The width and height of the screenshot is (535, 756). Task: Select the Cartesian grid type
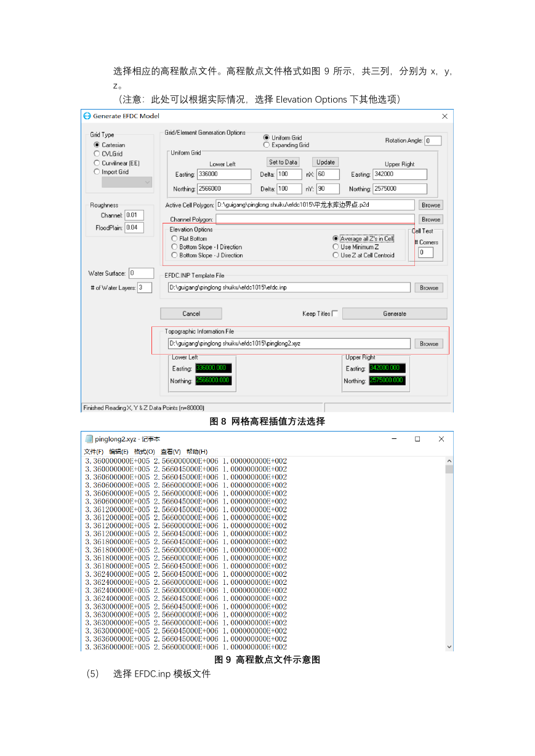coord(97,145)
